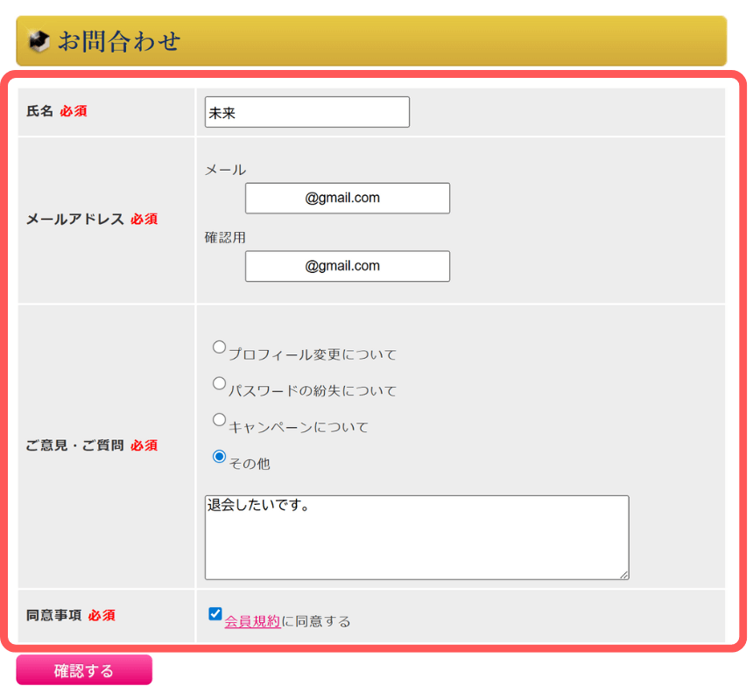Toggle the 会員規約 agreement checkbox

click(x=215, y=614)
